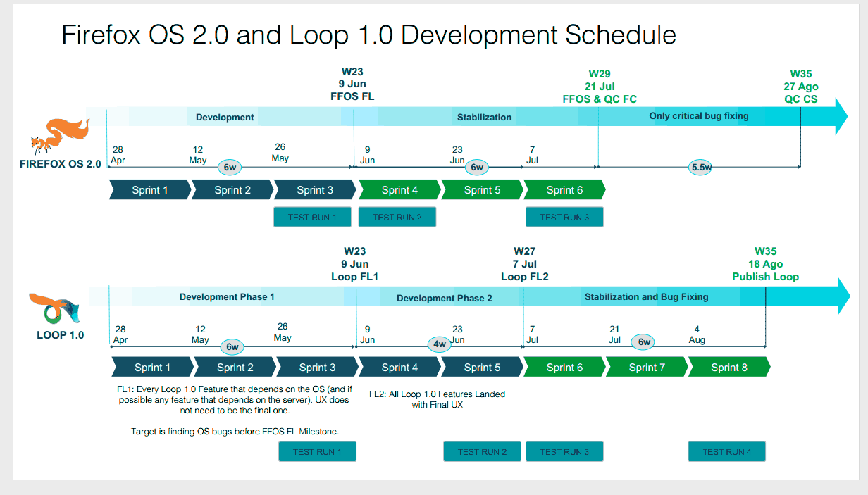Select Sprint 1 in the Loop 1.0 row
Screen dimensions: 868x495
(152, 368)
